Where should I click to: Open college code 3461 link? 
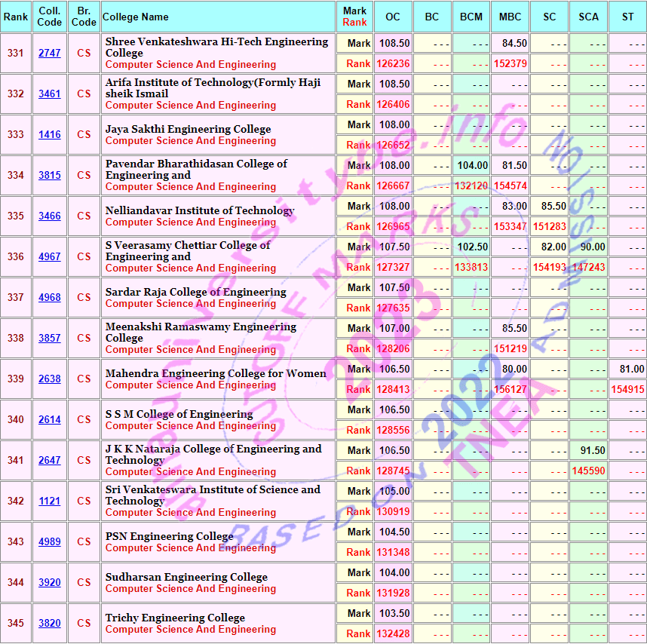(x=50, y=94)
